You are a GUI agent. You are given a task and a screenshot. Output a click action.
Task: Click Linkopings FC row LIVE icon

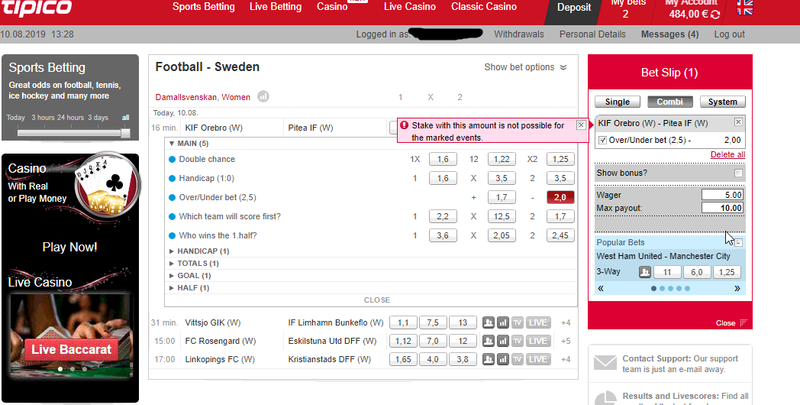(538, 360)
